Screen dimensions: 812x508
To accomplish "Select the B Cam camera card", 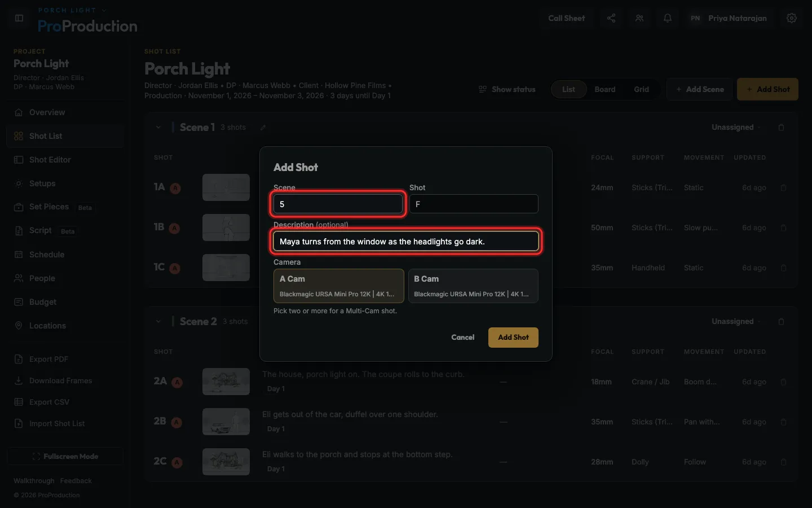I will click(473, 286).
